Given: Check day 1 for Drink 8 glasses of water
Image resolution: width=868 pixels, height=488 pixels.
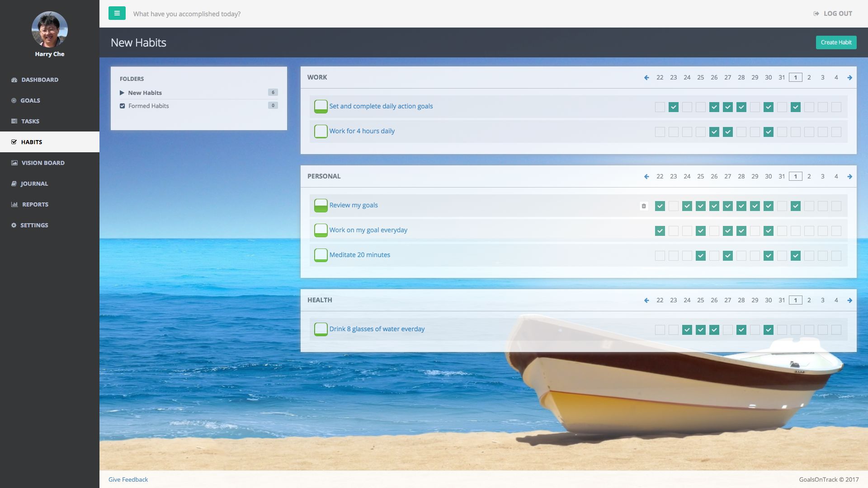Looking at the screenshot, I should (x=795, y=330).
